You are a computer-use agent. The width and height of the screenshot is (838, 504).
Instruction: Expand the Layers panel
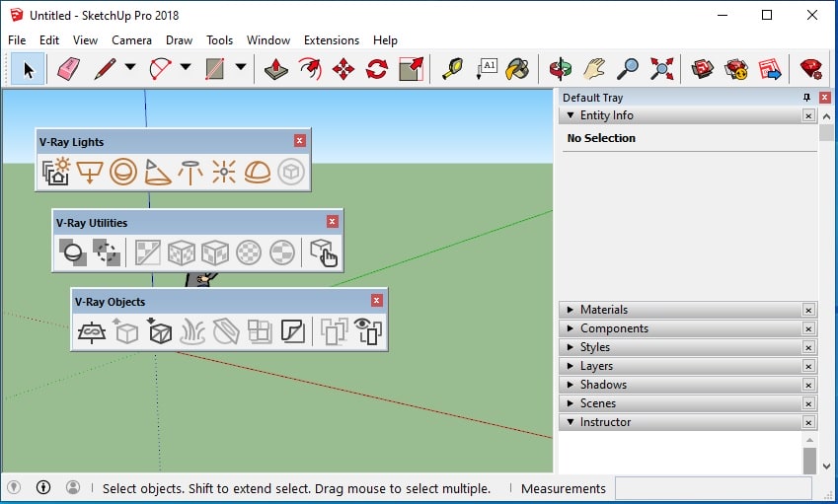(x=571, y=365)
